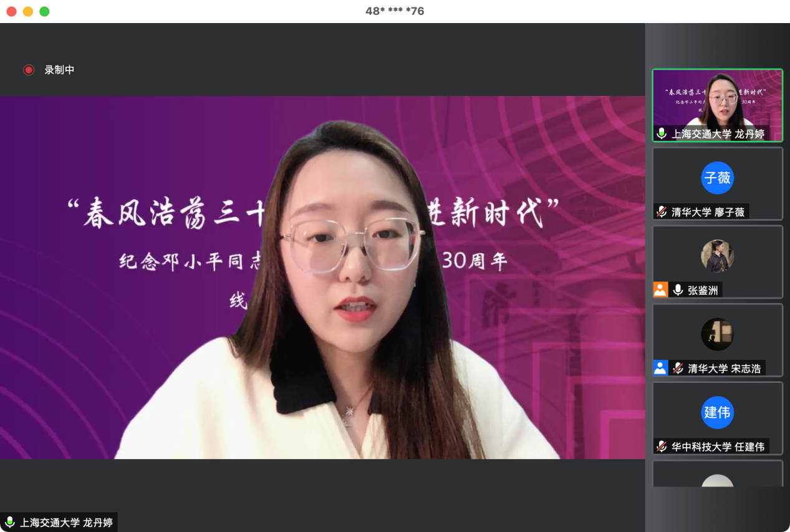Screen dimensions: 790x532
Task: Click the muted microphone icon beside 清华大学 廖子薇
Action: 662,212
